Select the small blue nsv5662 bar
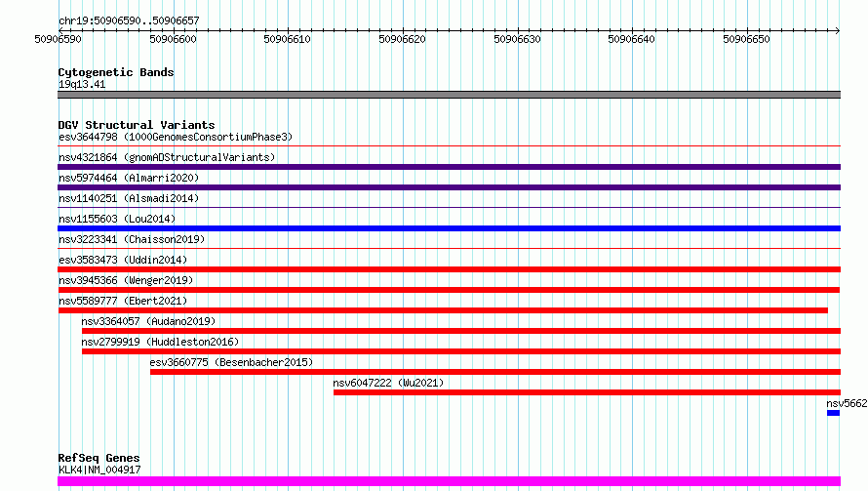 click(833, 413)
